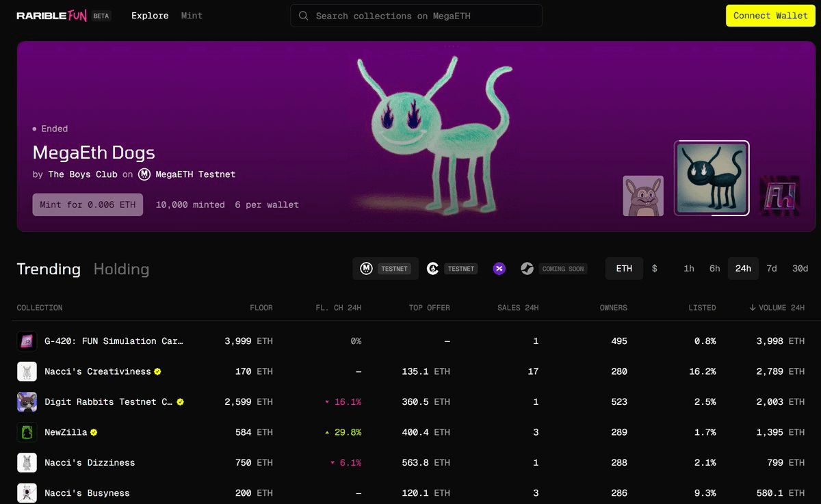
Task: Open The Boys Club creator link
Action: tap(83, 174)
